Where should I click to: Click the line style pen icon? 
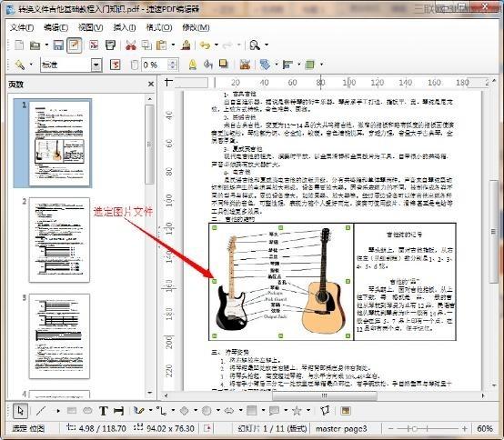(x=193, y=65)
